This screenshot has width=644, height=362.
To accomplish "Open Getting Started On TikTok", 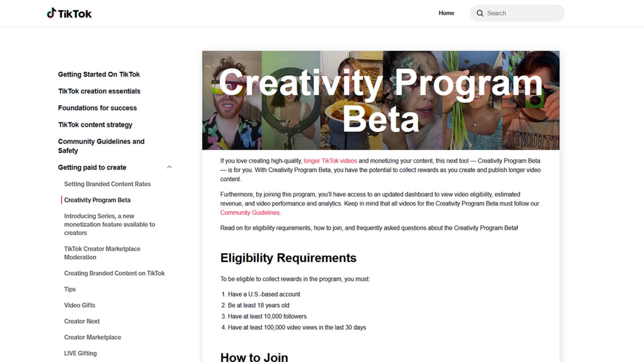I will coord(99,74).
